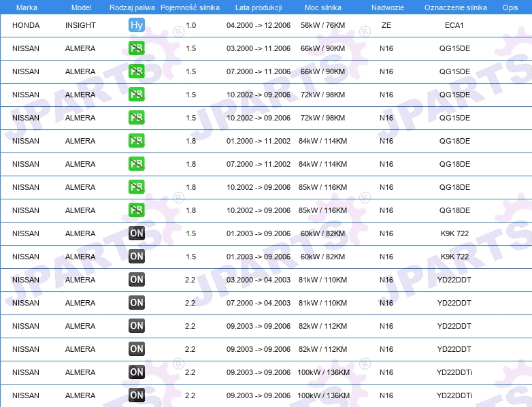Click the Moc silnika column header
Viewport: 532px width, 407px height.
pos(323,7)
